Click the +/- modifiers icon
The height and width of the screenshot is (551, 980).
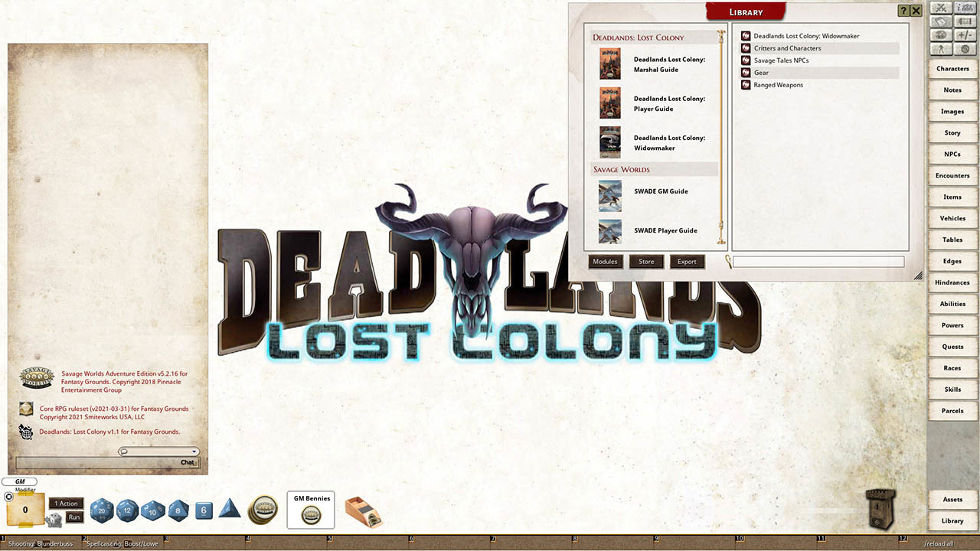tap(965, 34)
